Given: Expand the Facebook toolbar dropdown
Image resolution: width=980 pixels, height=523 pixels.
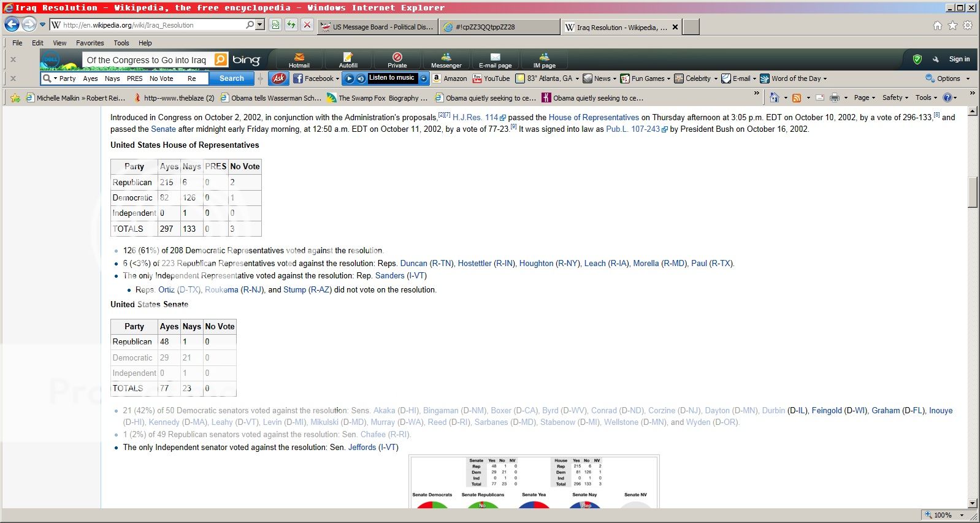Looking at the screenshot, I should (x=337, y=79).
